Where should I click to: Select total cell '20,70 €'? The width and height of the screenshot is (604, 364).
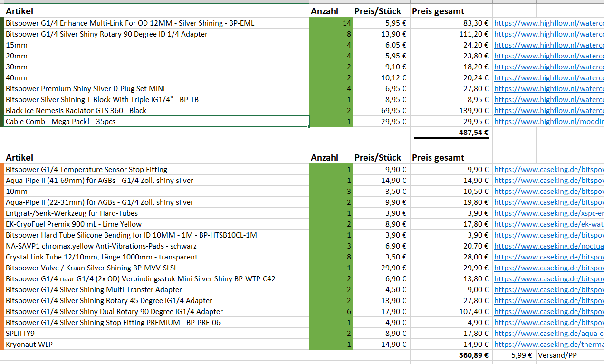click(x=451, y=246)
